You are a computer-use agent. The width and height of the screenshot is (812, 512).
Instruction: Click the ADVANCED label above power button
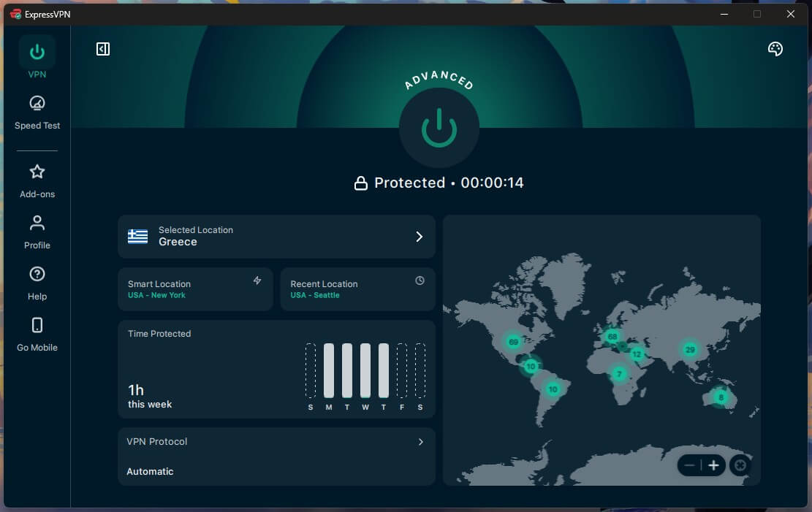click(439, 80)
